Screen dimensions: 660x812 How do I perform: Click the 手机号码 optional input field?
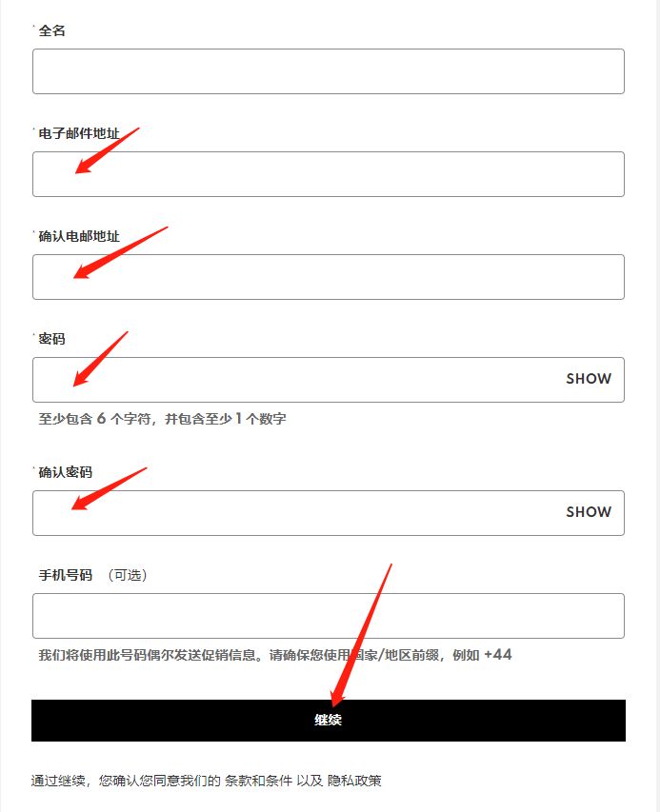coord(328,616)
